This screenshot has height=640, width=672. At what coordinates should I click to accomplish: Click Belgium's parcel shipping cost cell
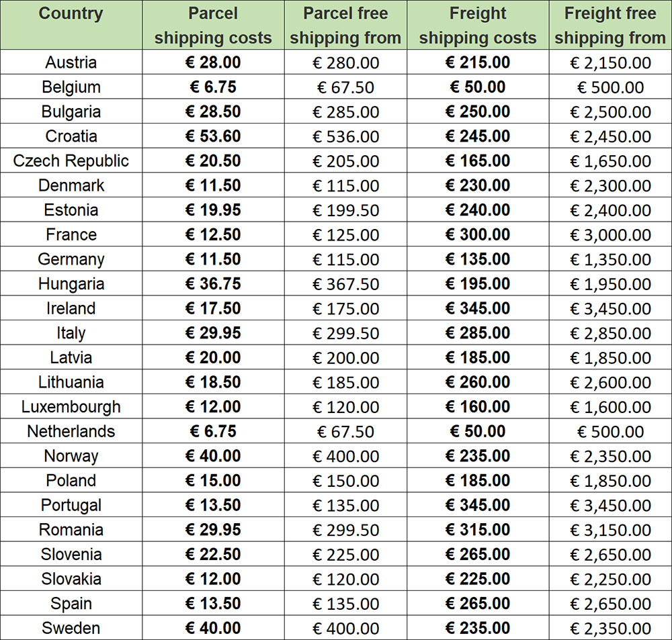213,87
